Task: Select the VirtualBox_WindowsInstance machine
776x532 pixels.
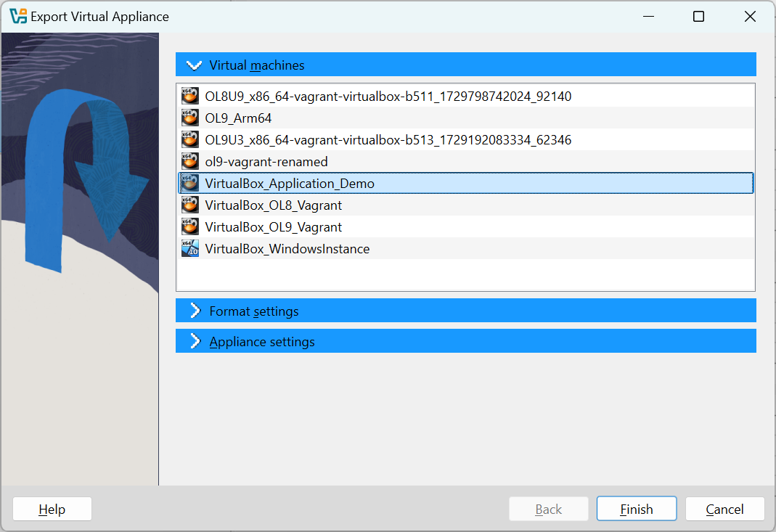Action: click(465, 248)
